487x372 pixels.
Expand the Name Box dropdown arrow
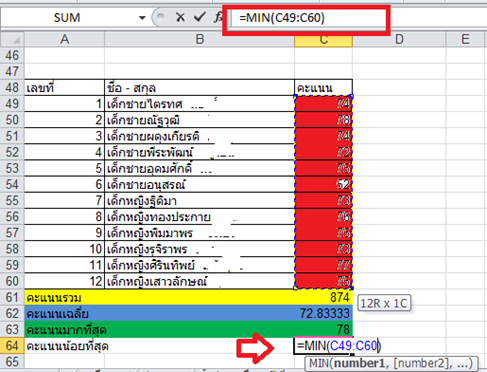142,18
